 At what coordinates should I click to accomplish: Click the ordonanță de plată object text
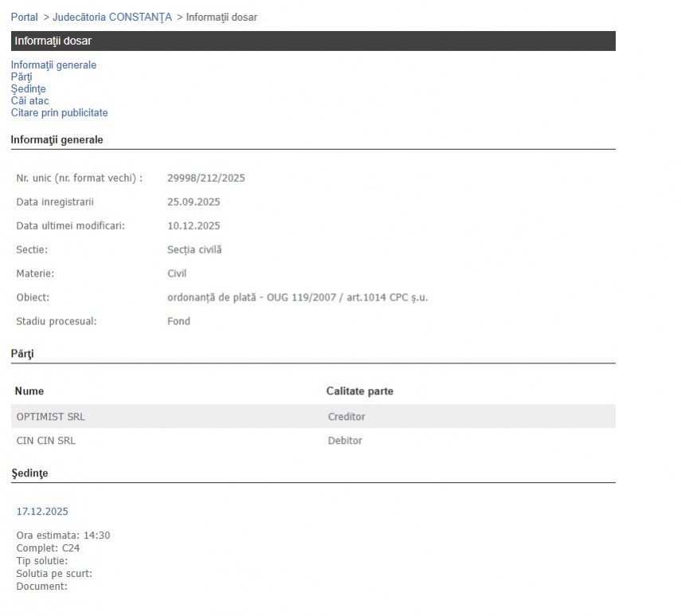pyautogui.click(x=298, y=297)
